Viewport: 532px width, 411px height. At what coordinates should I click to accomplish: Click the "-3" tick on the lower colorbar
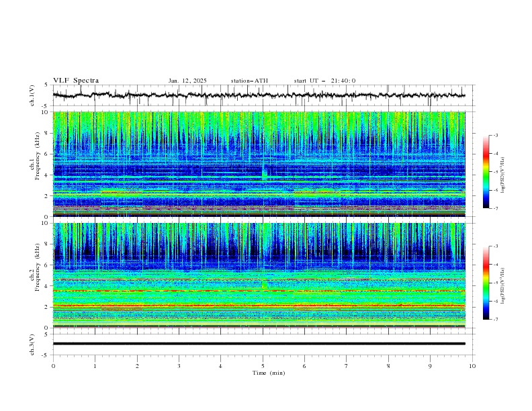pos(495,246)
